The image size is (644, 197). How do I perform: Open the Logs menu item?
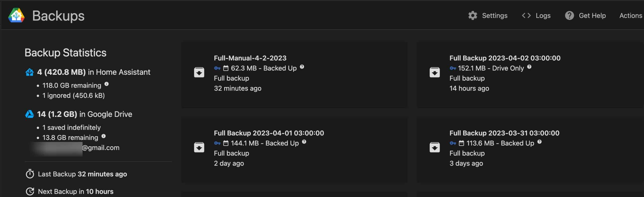pos(543,16)
